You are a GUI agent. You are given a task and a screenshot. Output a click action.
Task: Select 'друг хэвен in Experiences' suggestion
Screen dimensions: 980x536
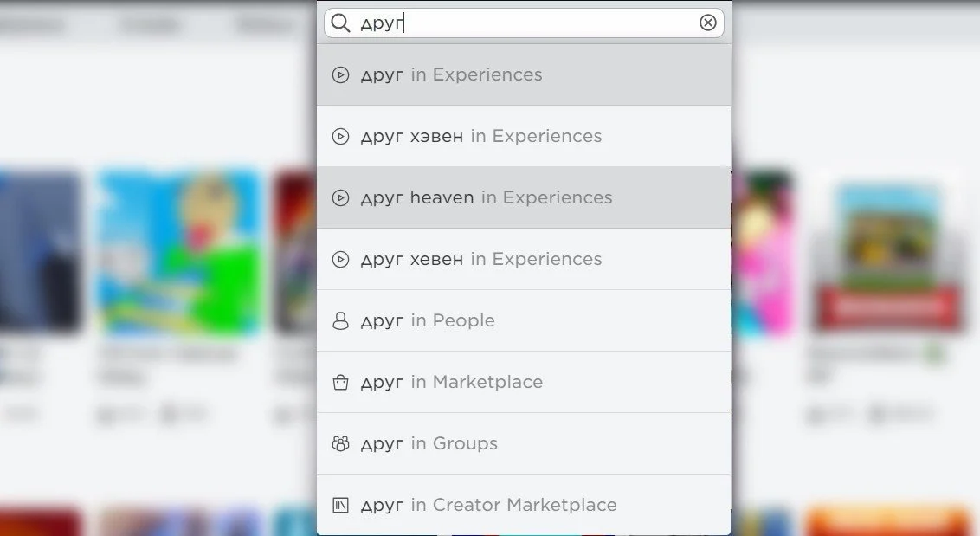(x=524, y=136)
